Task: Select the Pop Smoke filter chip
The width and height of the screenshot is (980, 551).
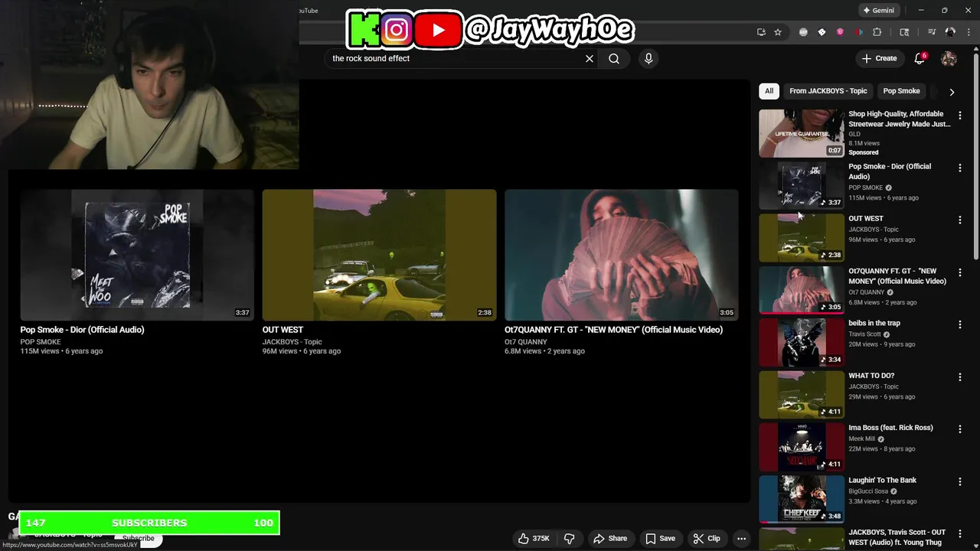Action: tap(901, 91)
